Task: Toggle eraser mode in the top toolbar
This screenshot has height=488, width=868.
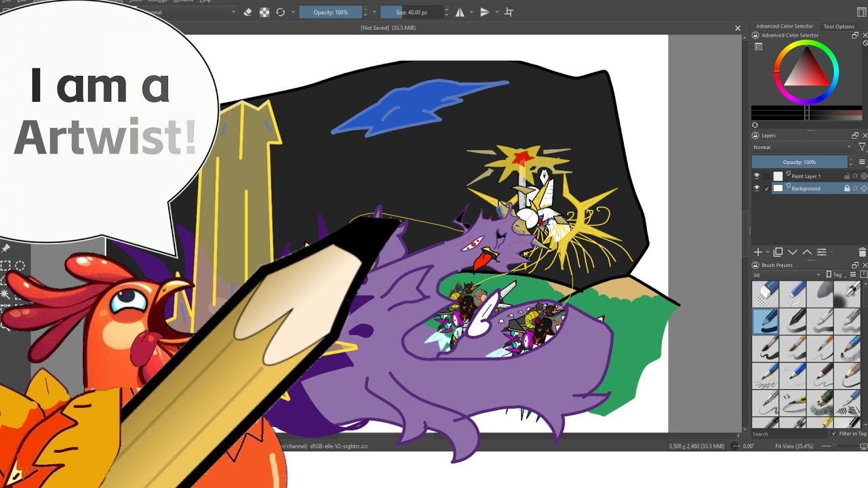Action: tap(248, 12)
